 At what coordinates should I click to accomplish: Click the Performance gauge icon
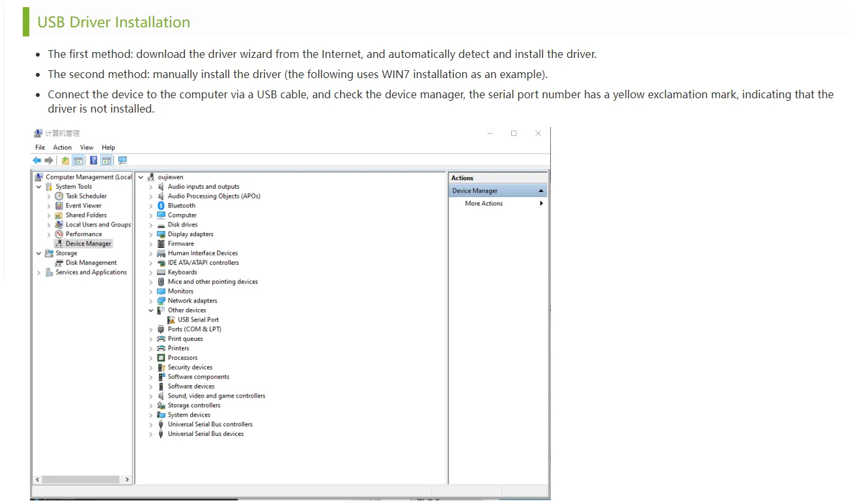59,234
